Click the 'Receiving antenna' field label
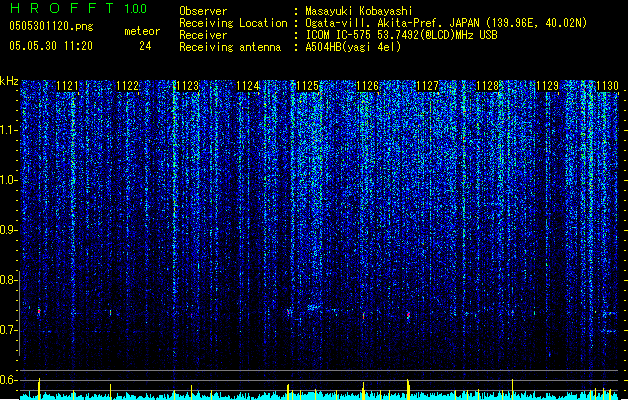The width and height of the screenshot is (629, 400). (230, 47)
